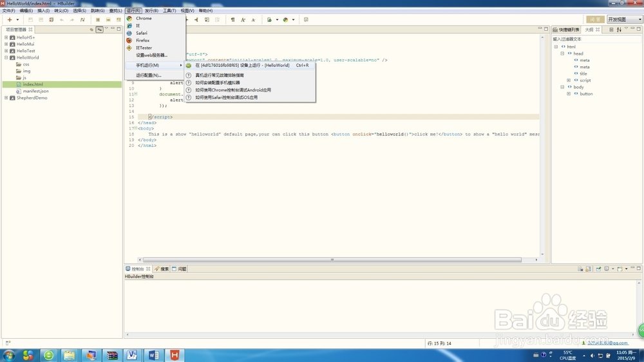Select the img folder
The height and width of the screenshot is (362, 644).
tap(23, 71)
